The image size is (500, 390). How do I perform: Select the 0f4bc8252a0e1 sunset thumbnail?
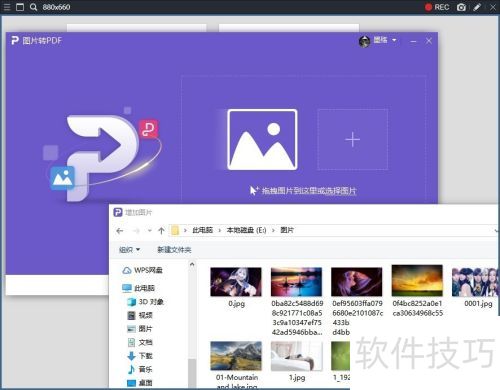click(x=417, y=281)
